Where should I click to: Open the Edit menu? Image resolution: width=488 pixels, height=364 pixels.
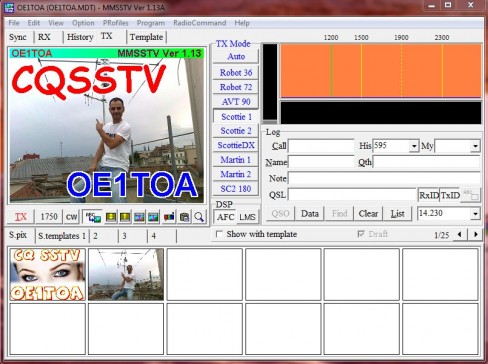point(34,23)
